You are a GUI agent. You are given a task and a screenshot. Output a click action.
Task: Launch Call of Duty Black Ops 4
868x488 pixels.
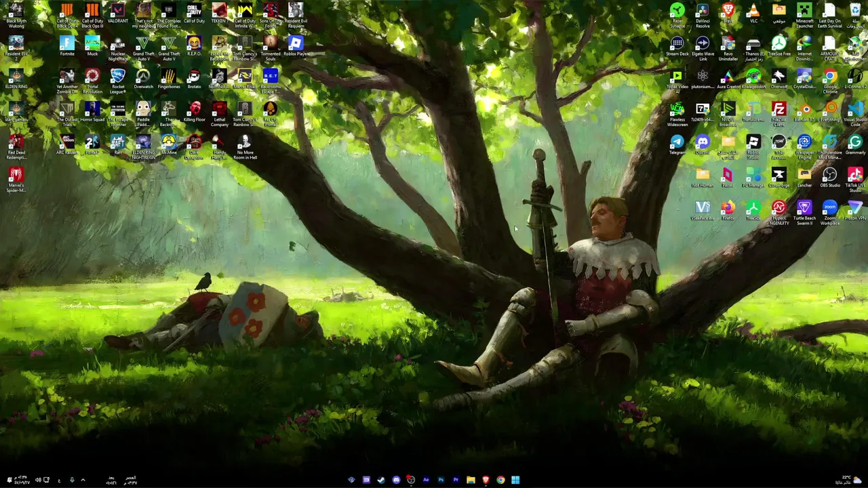67,15
